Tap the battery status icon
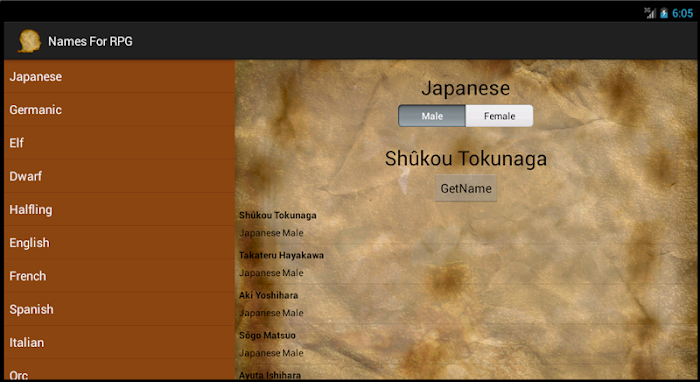The image size is (700, 382). (664, 13)
